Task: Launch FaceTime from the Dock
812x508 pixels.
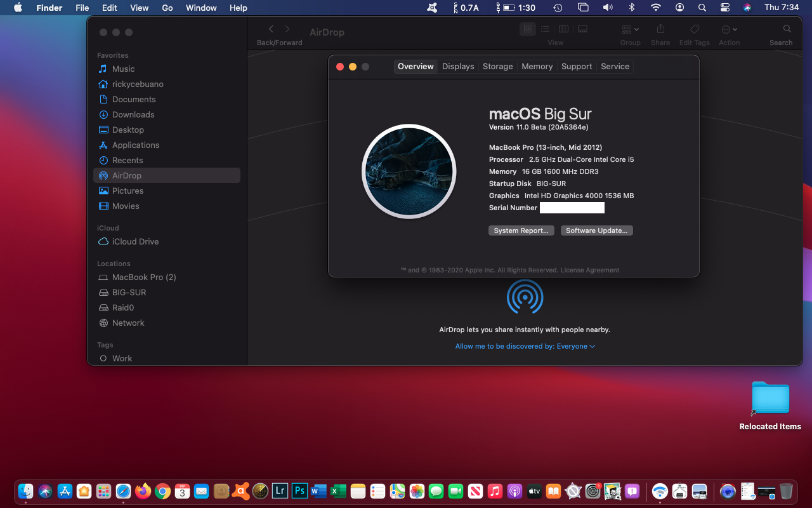Action: [x=455, y=491]
